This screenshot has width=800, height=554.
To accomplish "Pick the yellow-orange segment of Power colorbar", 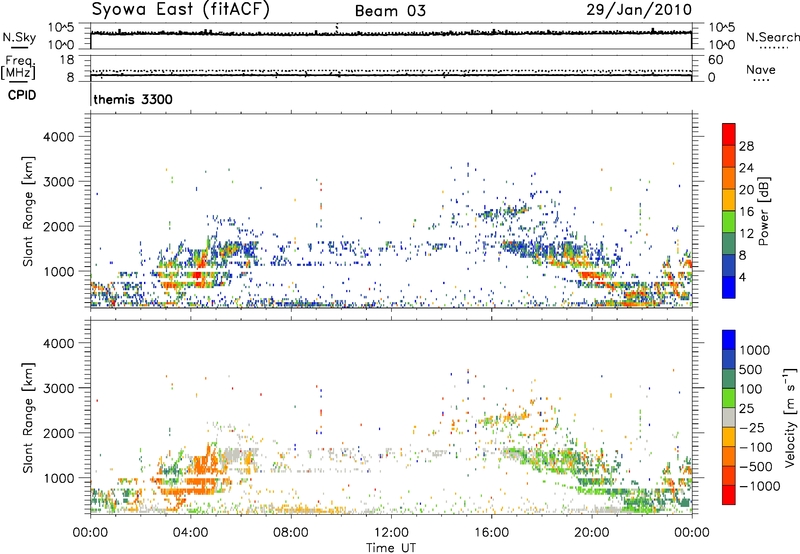I will 729,200.
